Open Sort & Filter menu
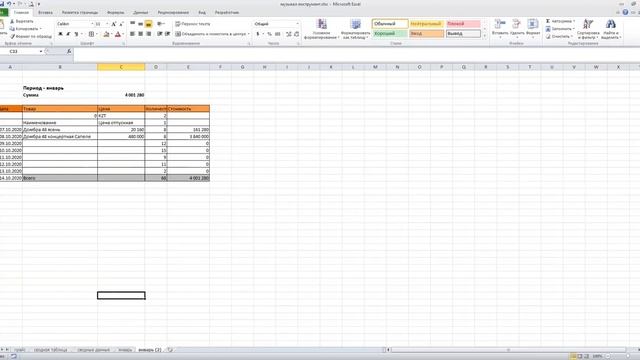The image size is (640, 360). tap(588, 29)
